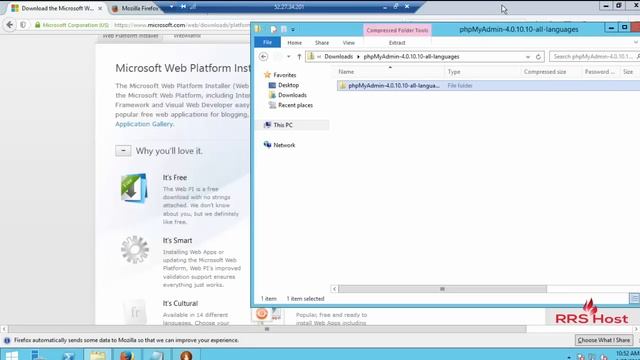The width and height of the screenshot is (640, 360).
Task: Click the It's Free download icon
Action: 134,188
